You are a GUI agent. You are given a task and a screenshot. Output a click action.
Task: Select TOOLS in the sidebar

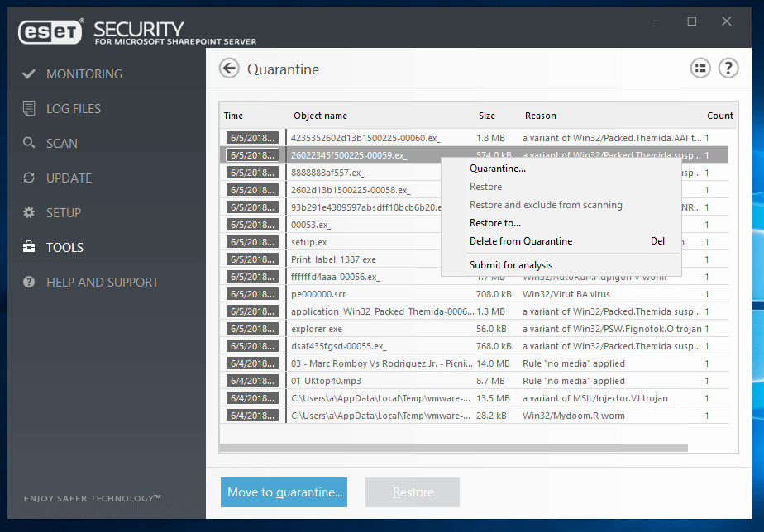[x=64, y=247]
